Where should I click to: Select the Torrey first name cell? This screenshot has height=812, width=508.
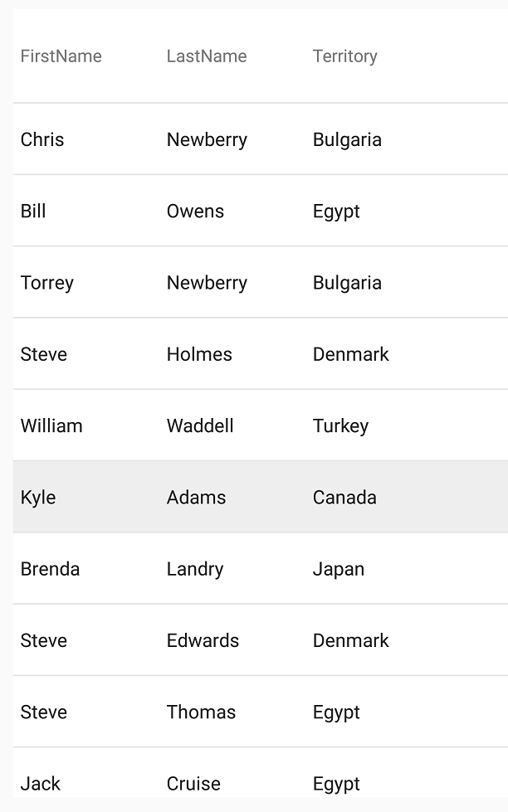click(47, 283)
